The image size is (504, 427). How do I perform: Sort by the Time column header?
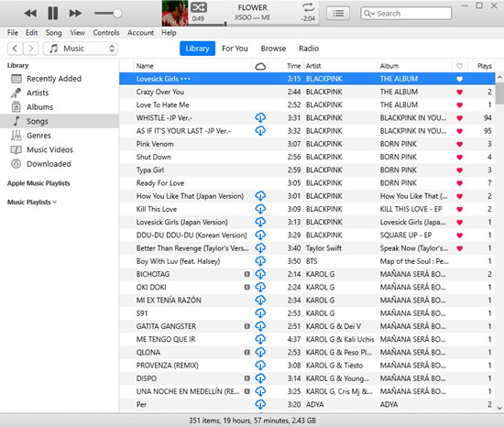(293, 66)
